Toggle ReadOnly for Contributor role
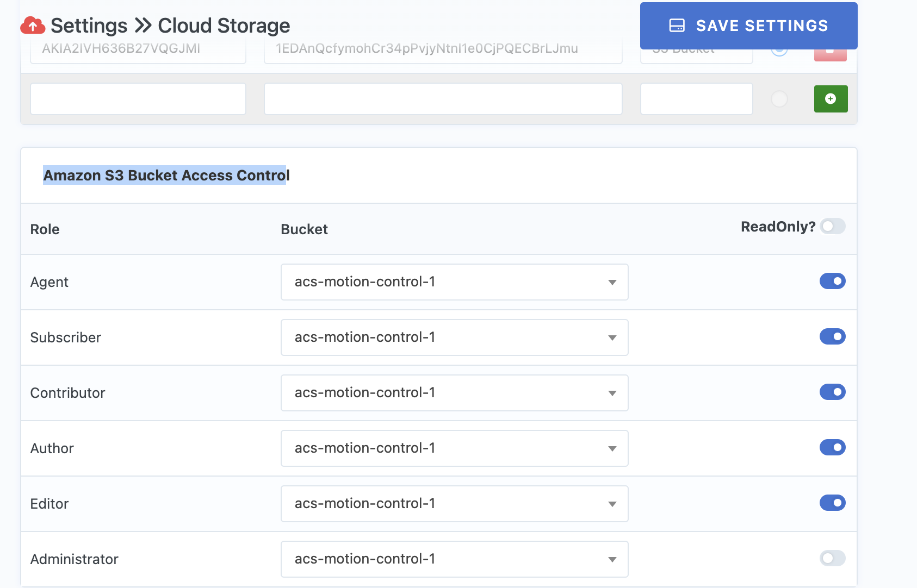 (833, 392)
